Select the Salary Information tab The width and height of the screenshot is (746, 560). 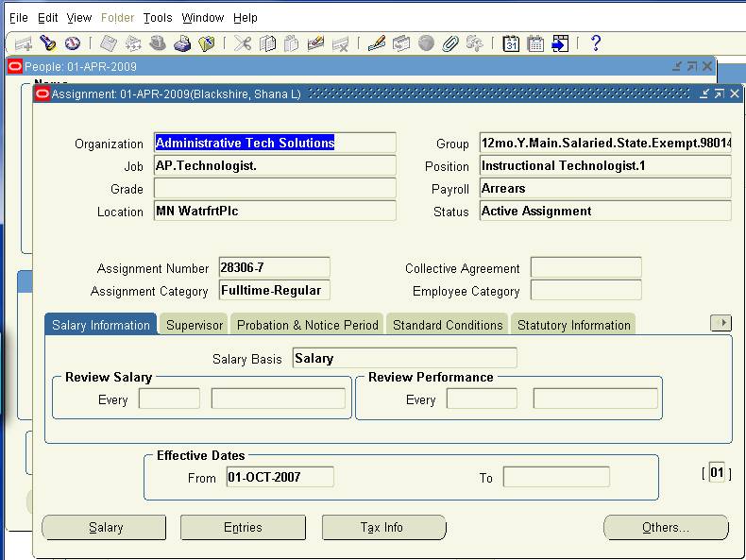[x=100, y=325]
